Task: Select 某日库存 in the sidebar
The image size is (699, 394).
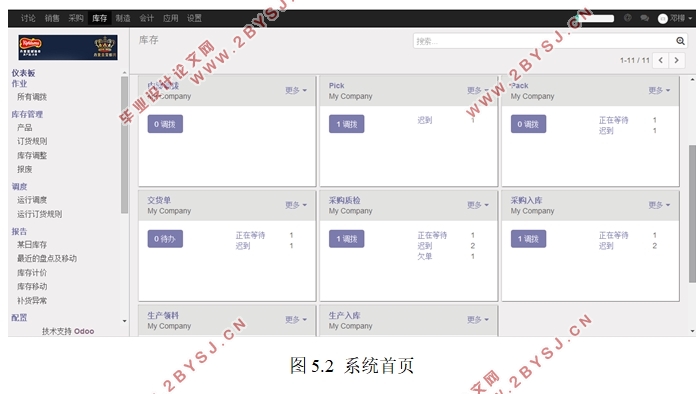Action: (32, 245)
